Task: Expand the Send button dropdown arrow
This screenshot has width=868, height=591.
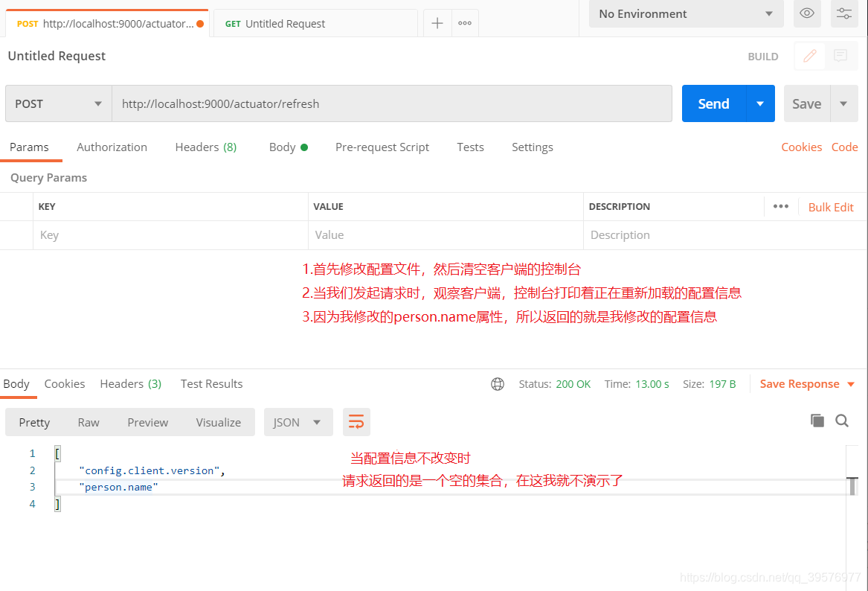Action: pos(760,103)
